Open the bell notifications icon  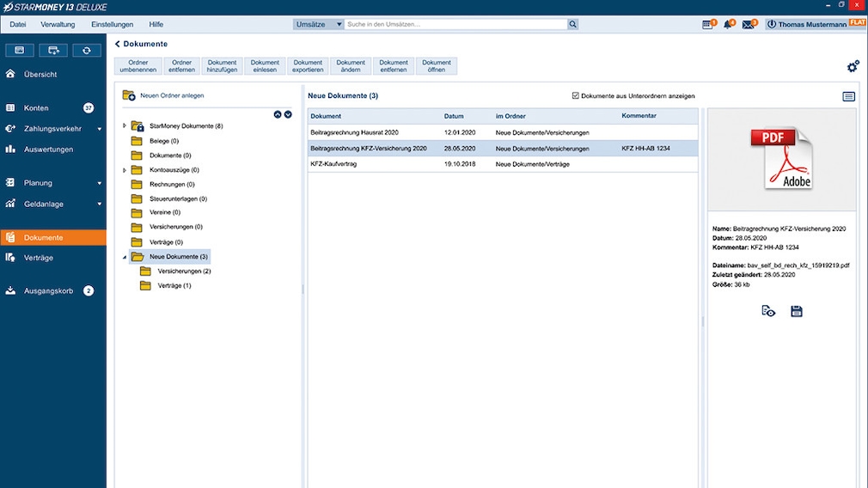tap(729, 25)
